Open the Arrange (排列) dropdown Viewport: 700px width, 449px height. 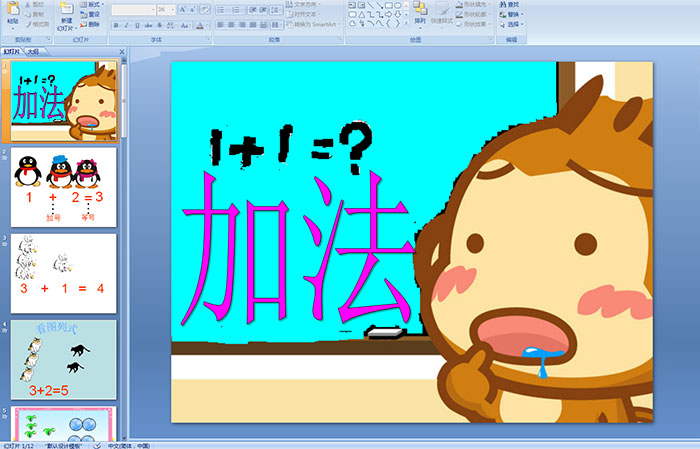(x=420, y=13)
